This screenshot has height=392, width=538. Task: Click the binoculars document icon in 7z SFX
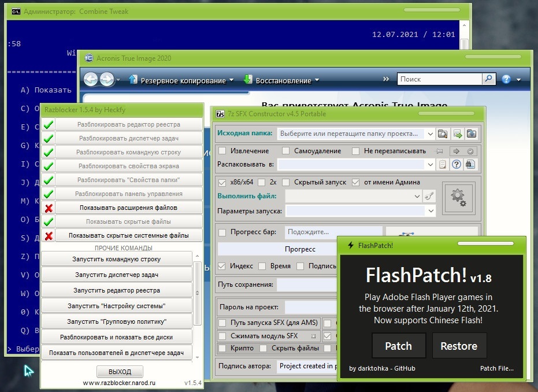(x=470, y=164)
